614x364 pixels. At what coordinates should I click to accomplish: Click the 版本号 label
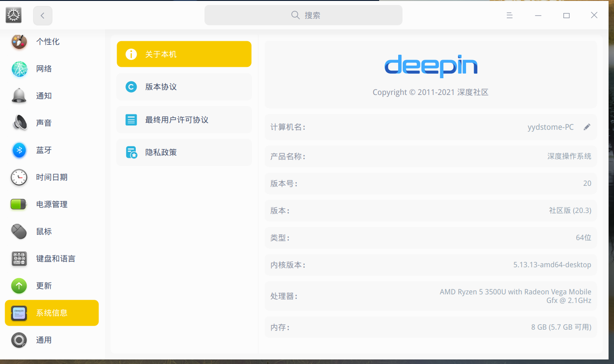point(284,183)
